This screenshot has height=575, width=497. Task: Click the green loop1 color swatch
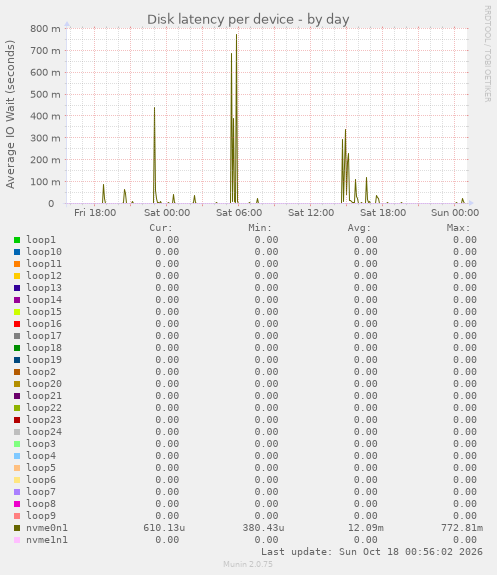pos(17,240)
